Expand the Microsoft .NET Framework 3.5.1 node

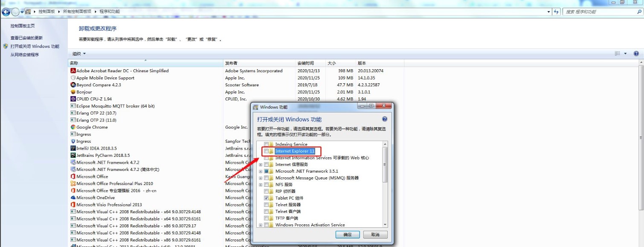(x=261, y=171)
